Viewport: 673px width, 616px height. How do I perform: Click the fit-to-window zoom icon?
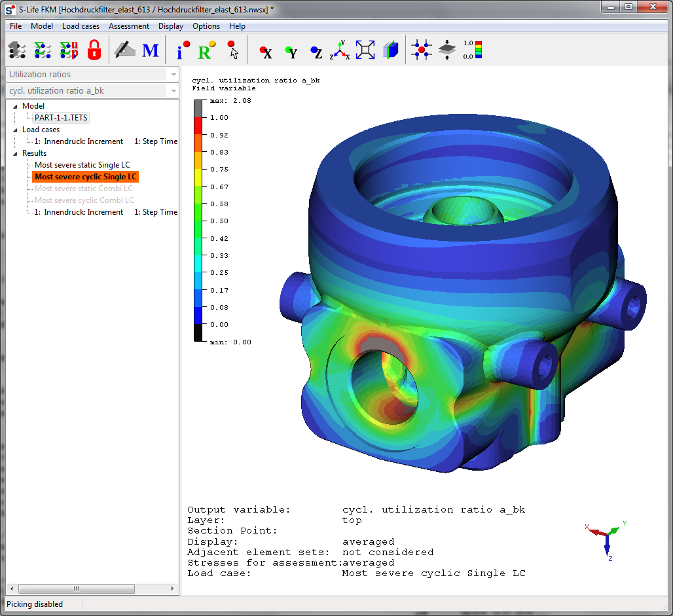[x=365, y=50]
